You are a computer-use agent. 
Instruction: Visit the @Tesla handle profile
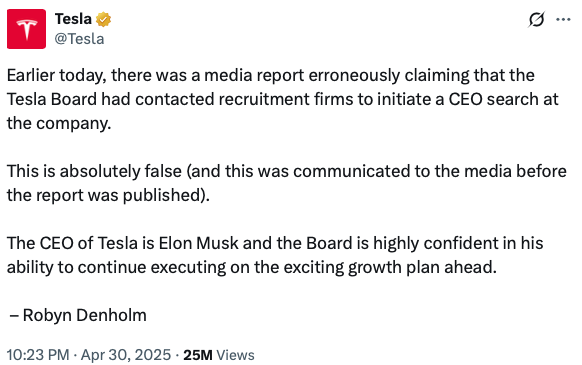pyautogui.click(x=79, y=39)
